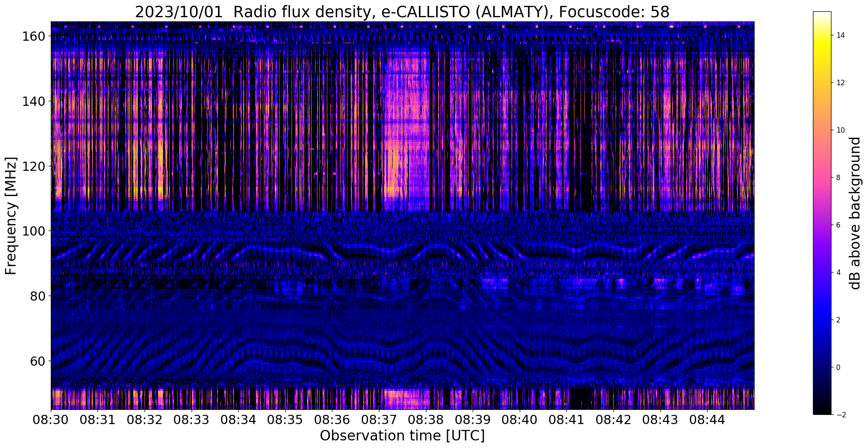The width and height of the screenshot is (868, 448).
Task: Click the 08:41 time tick label
Action: click(566, 420)
